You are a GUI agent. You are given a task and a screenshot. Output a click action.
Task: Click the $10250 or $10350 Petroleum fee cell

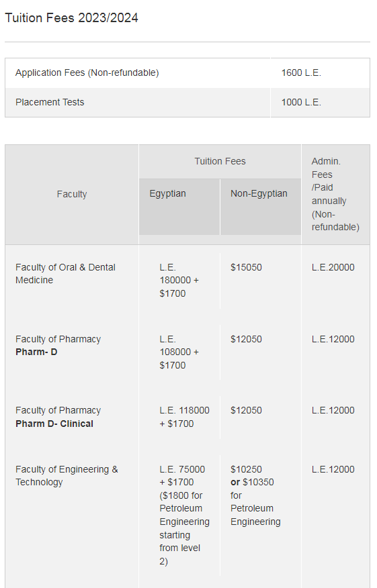click(255, 495)
